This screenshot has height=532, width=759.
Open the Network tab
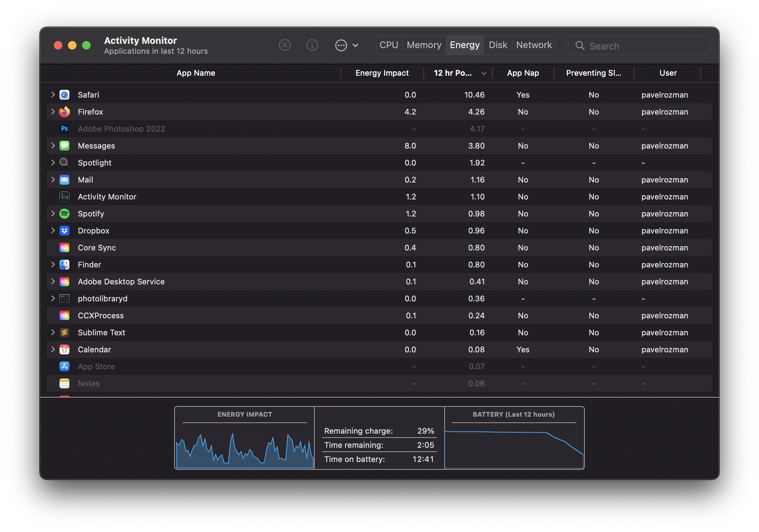[x=534, y=45]
